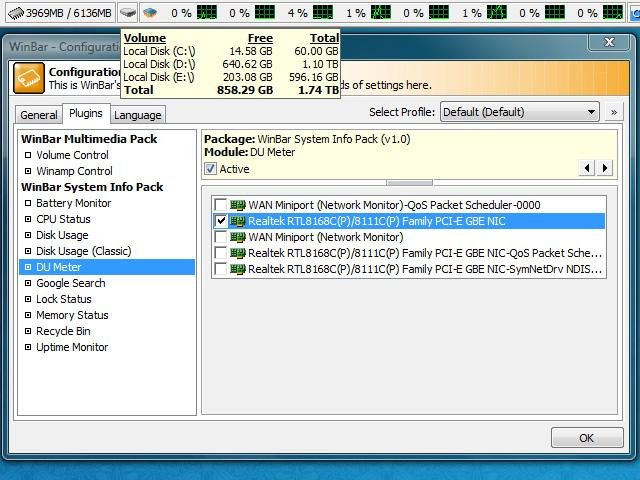
Task: Select Disk Usage plugin
Action: [x=62, y=235]
